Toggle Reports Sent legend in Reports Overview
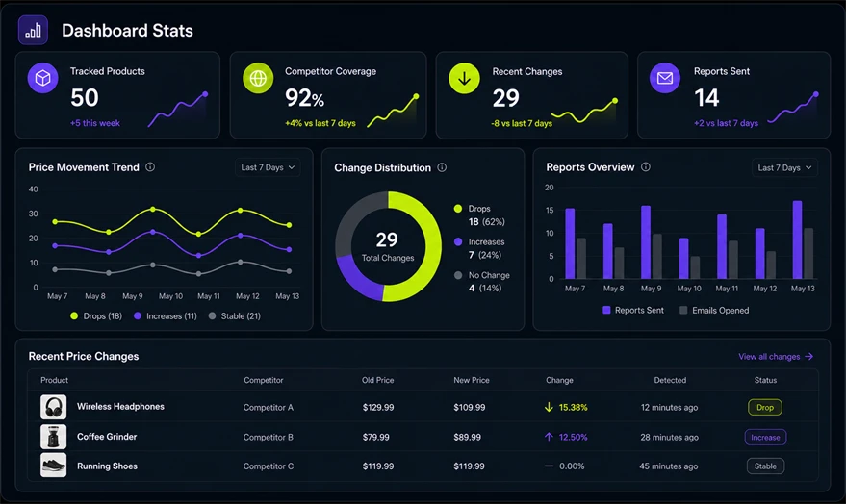This screenshot has height=504, width=846. pyautogui.click(x=633, y=310)
